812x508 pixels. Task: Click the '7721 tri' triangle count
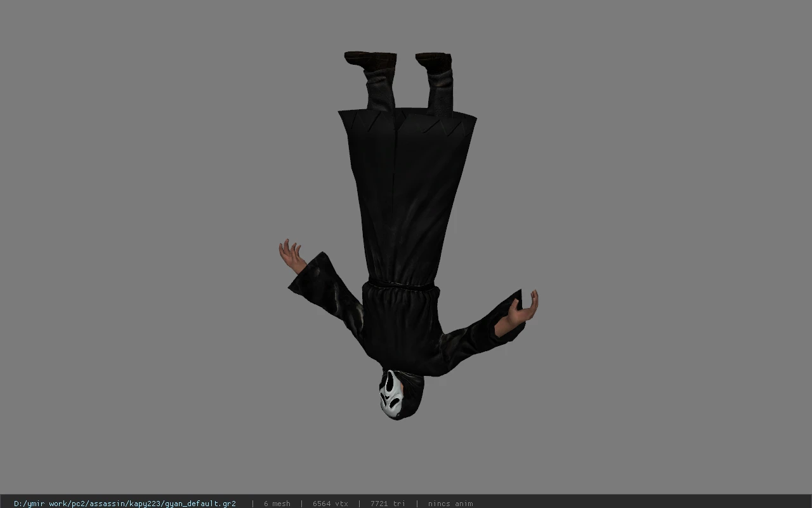(388, 504)
